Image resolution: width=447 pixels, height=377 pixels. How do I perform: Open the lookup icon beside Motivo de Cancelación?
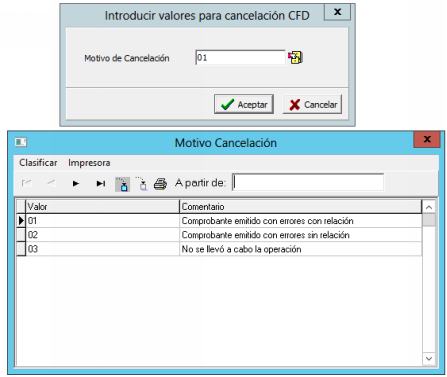tap(295, 57)
